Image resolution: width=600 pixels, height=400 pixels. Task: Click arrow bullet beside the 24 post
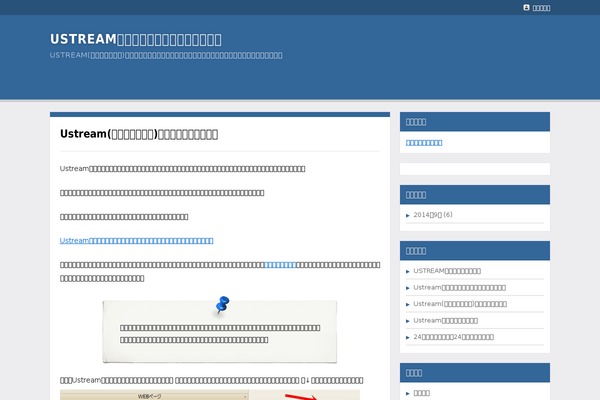click(x=408, y=337)
